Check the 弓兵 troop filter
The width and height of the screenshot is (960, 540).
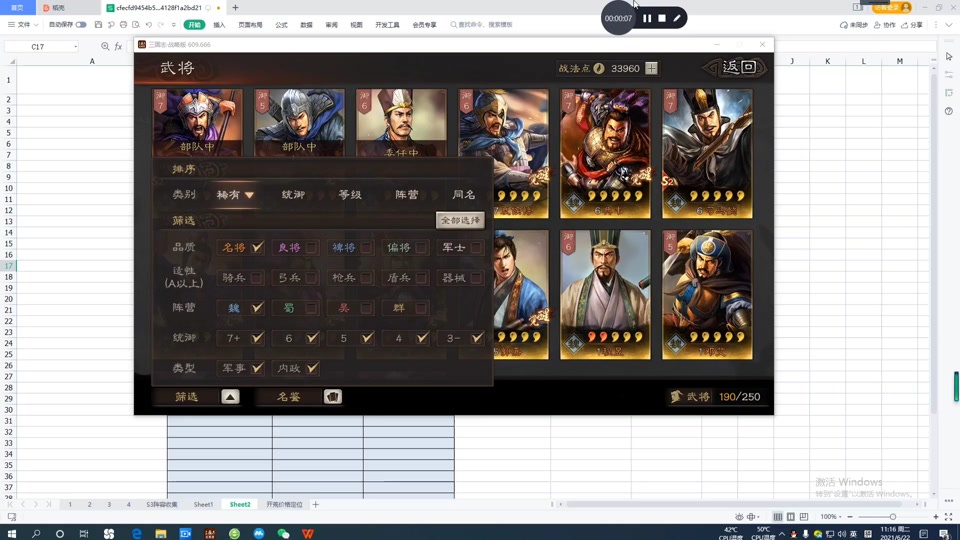[312, 278]
